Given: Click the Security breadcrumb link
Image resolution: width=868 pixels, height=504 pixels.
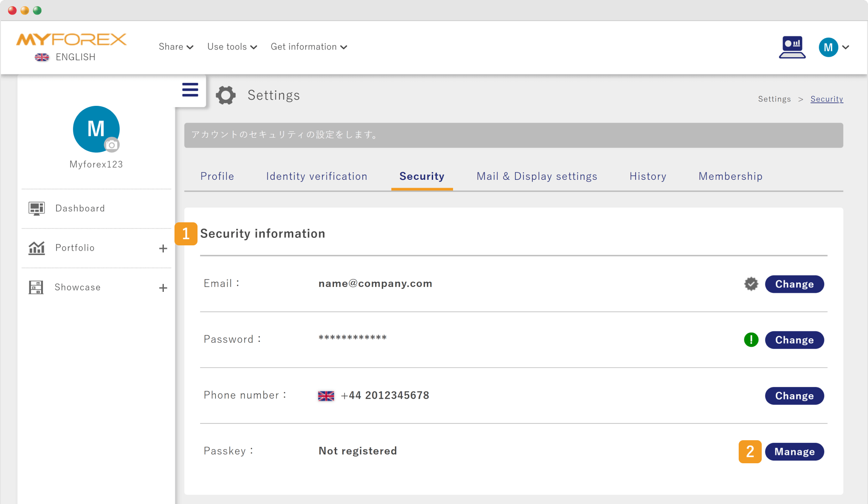Looking at the screenshot, I should pyautogui.click(x=826, y=99).
